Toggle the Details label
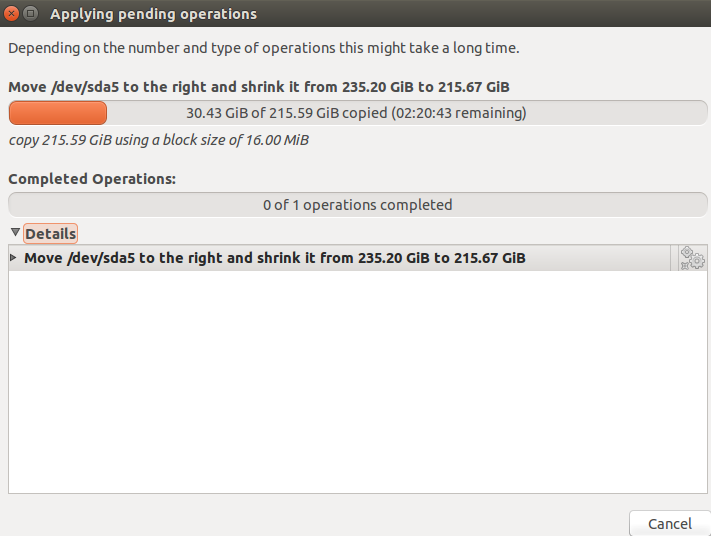The width and height of the screenshot is (711, 536). [50, 234]
